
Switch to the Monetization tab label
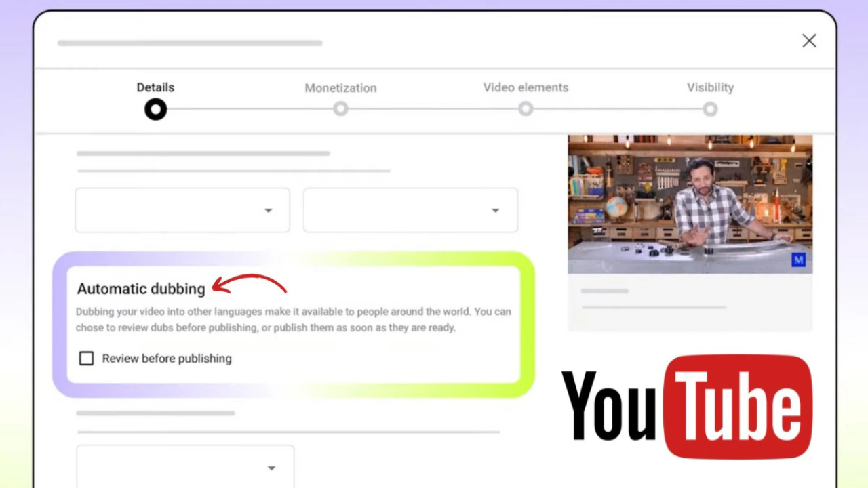[x=340, y=88]
